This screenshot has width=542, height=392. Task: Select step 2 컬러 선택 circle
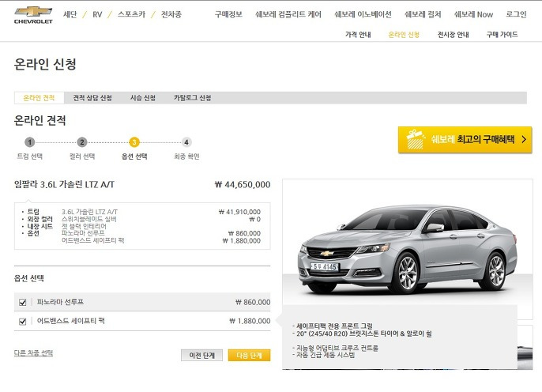[x=82, y=142]
